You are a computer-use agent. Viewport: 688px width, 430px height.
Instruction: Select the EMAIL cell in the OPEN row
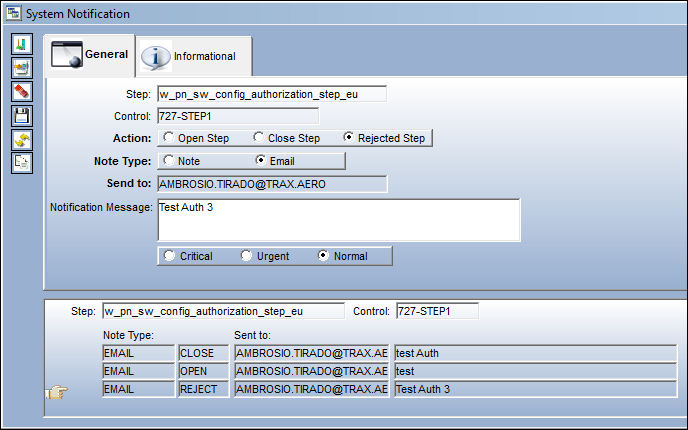point(138,371)
